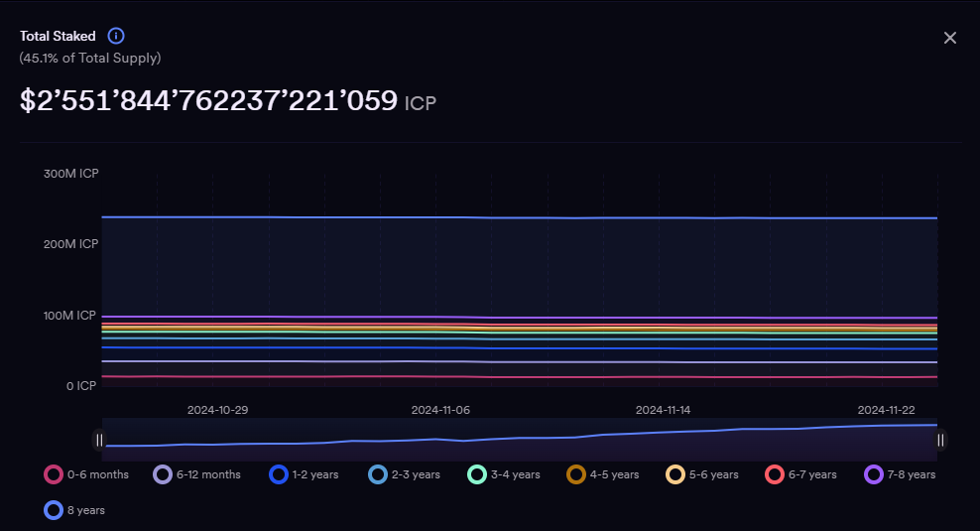This screenshot has width=980, height=531.
Task: Hide the 1-2 years series
Action: pyautogui.click(x=279, y=474)
